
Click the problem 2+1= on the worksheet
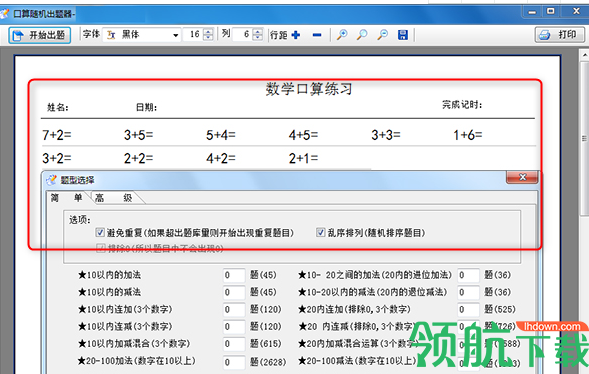point(303,158)
